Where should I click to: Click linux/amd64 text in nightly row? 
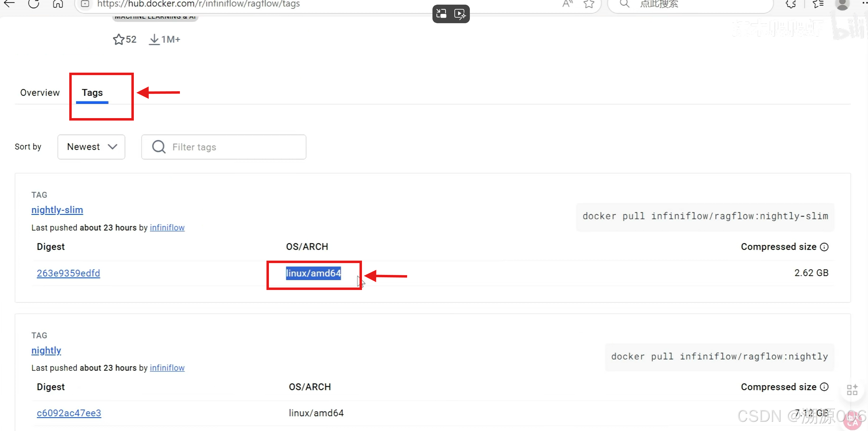point(316,413)
